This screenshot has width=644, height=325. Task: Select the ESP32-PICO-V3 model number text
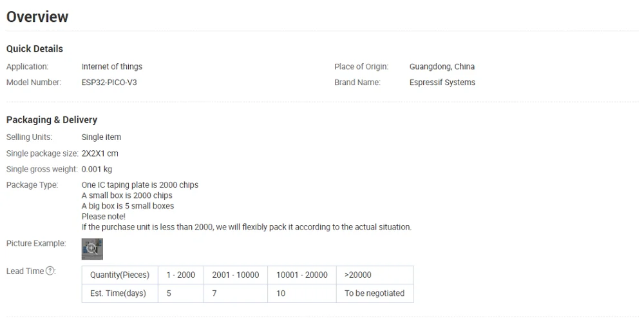click(109, 82)
